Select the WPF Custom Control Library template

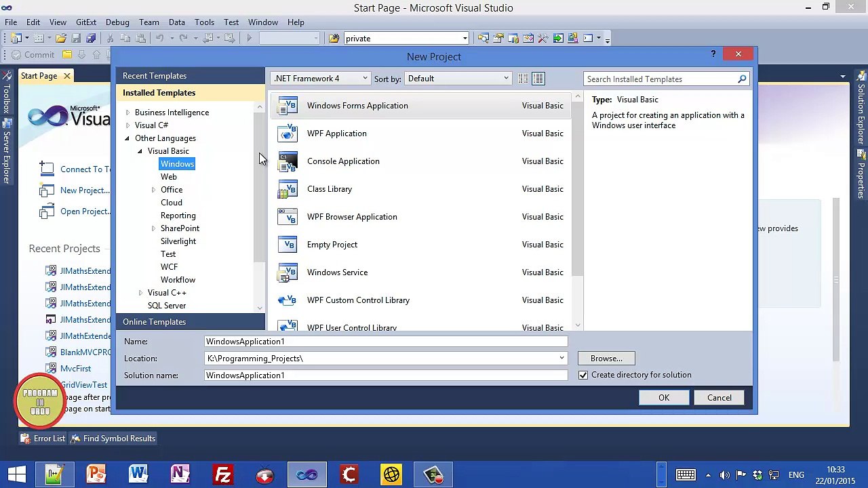click(420, 300)
